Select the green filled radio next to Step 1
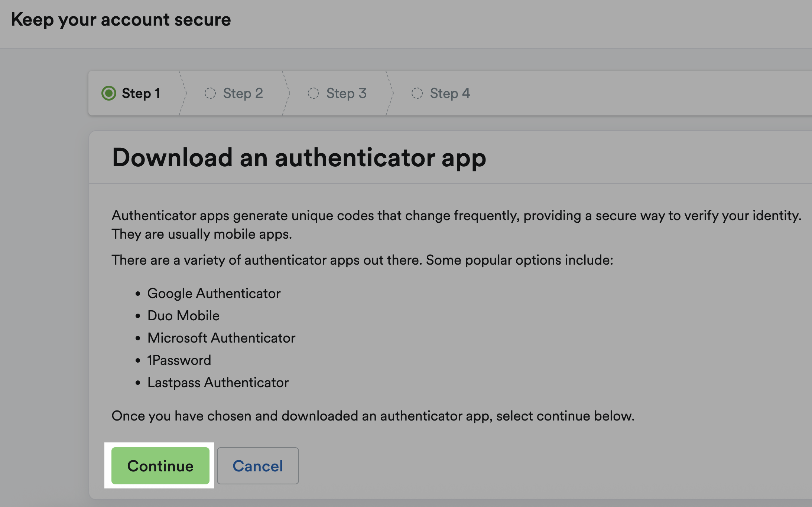Image resolution: width=812 pixels, height=507 pixels. (x=109, y=93)
